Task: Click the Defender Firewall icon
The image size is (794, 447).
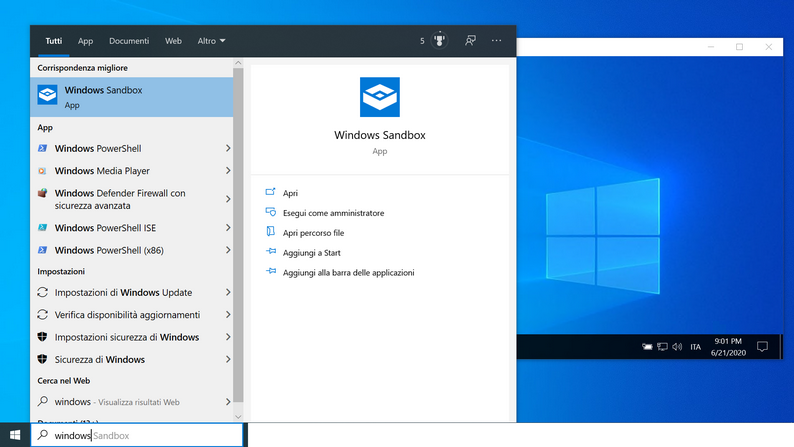Action: (x=43, y=193)
